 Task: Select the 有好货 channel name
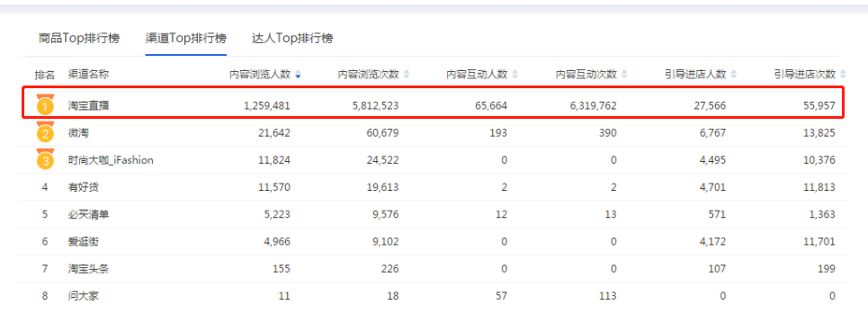tap(83, 187)
